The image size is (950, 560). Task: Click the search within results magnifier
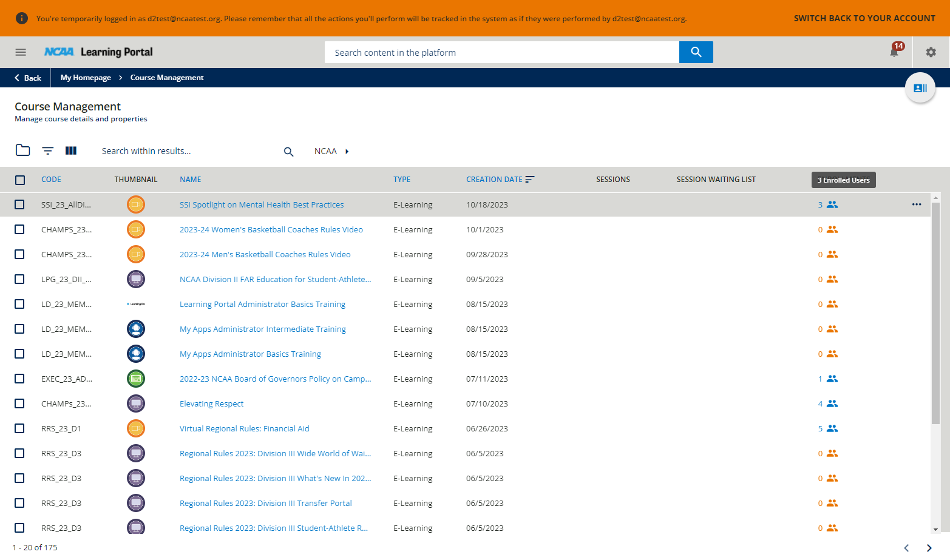pos(289,152)
